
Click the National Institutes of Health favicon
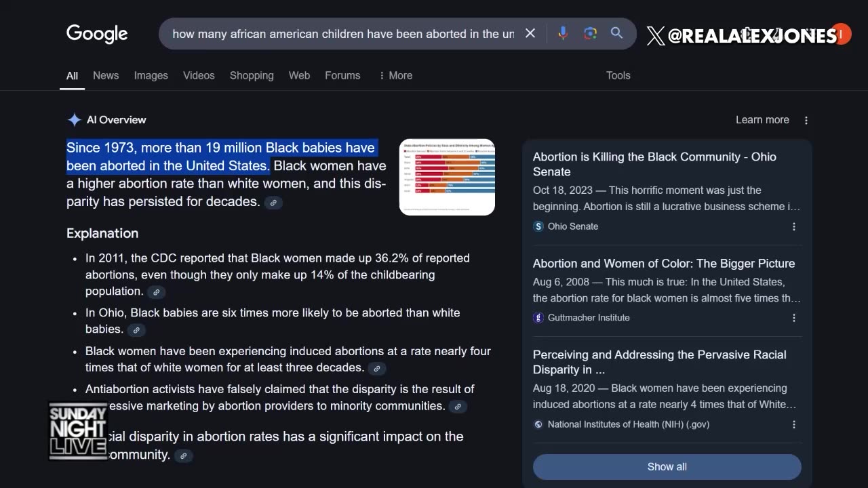click(538, 424)
